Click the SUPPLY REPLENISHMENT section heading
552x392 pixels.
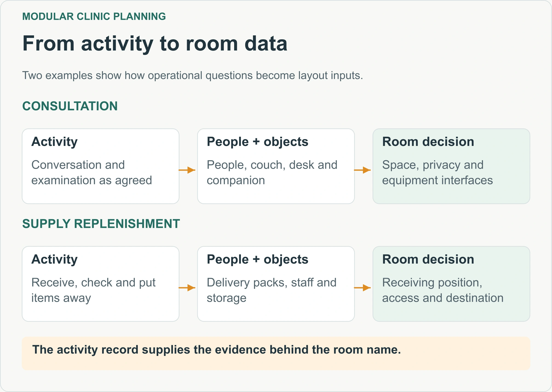(x=101, y=224)
